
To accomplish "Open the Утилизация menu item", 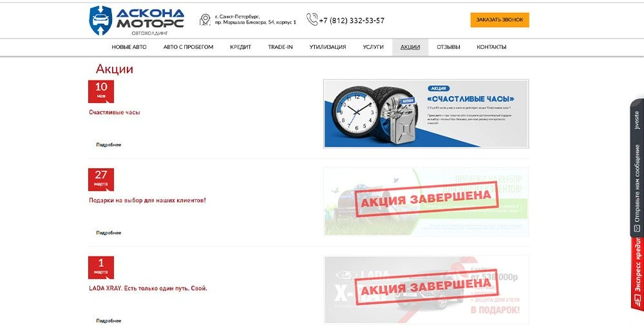I will tap(328, 47).
